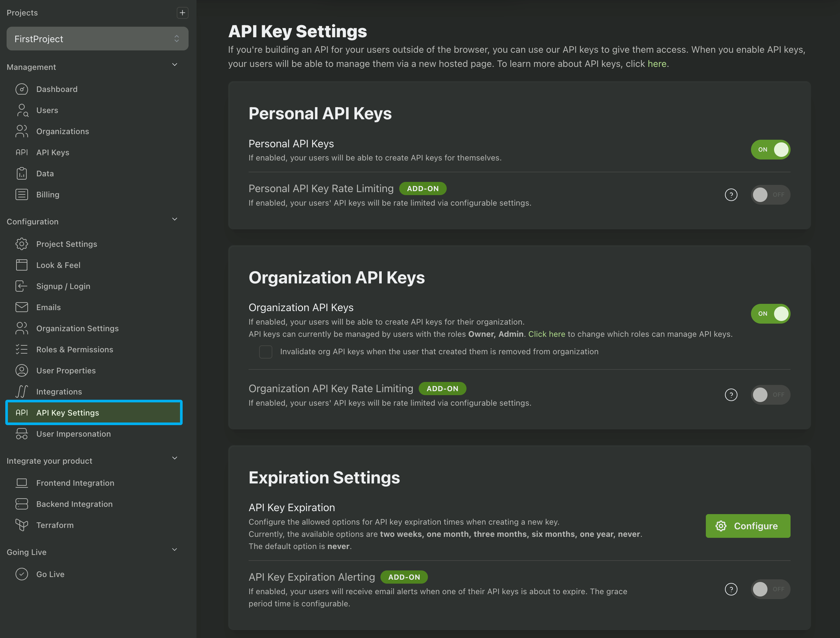Image resolution: width=840 pixels, height=638 pixels.
Task: Click the Organization API Keys section heading
Action: click(x=337, y=277)
